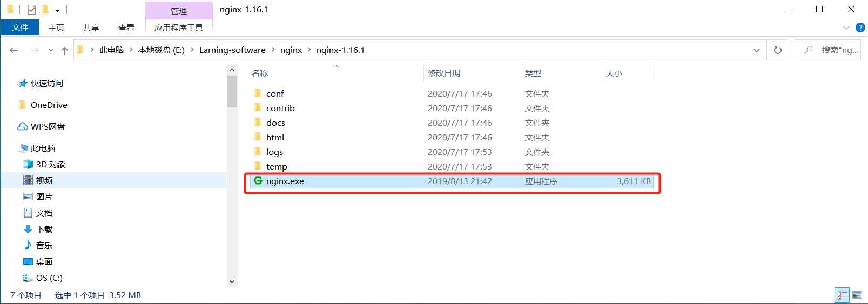Click the Music note icon
The image size is (868, 304).
pyautogui.click(x=28, y=245)
